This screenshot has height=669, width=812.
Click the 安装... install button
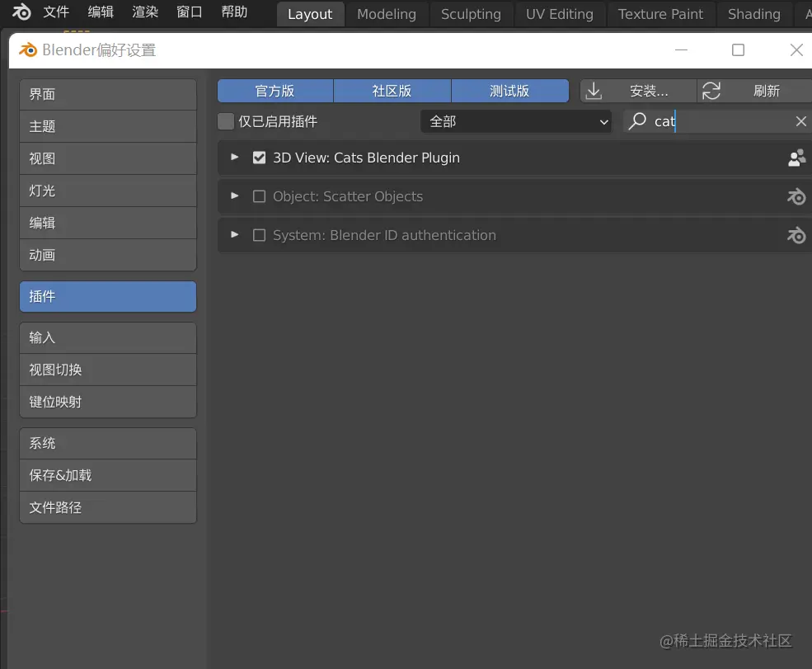[638, 91]
